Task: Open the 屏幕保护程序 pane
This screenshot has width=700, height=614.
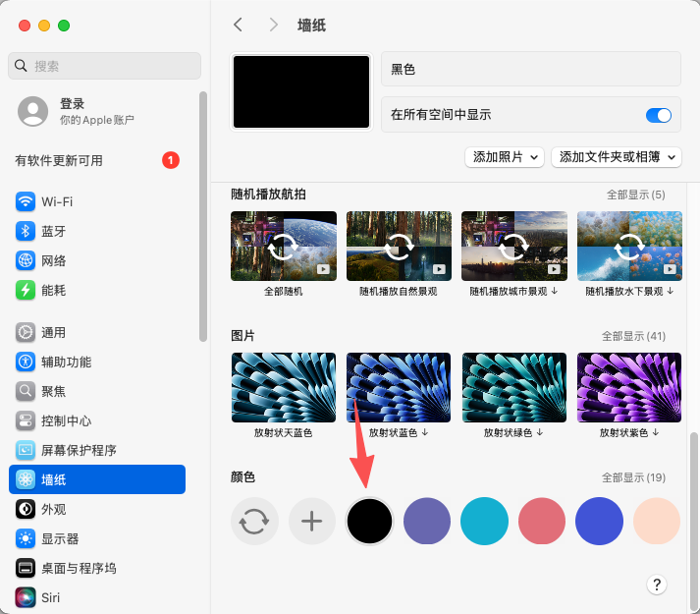Action: click(x=26, y=450)
